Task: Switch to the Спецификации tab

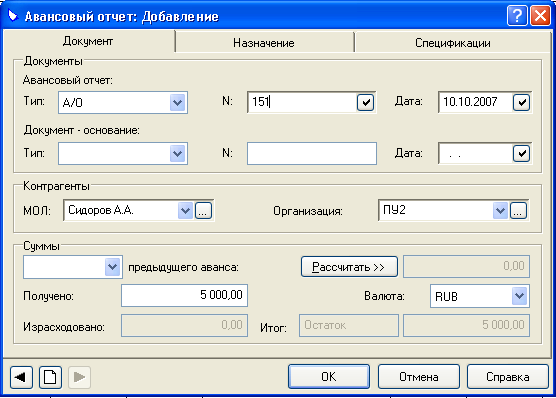Action: (453, 43)
